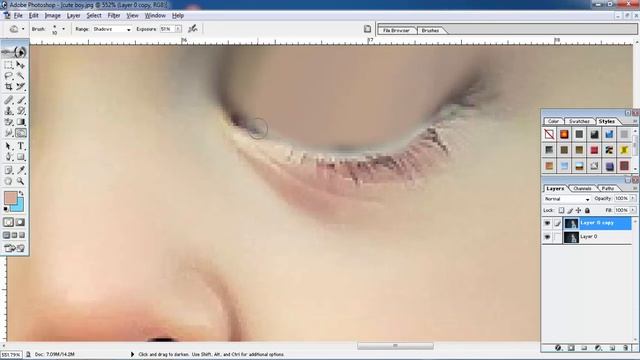Select the Eyedropper tool
The width and height of the screenshot is (640, 360).
[20, 170]
